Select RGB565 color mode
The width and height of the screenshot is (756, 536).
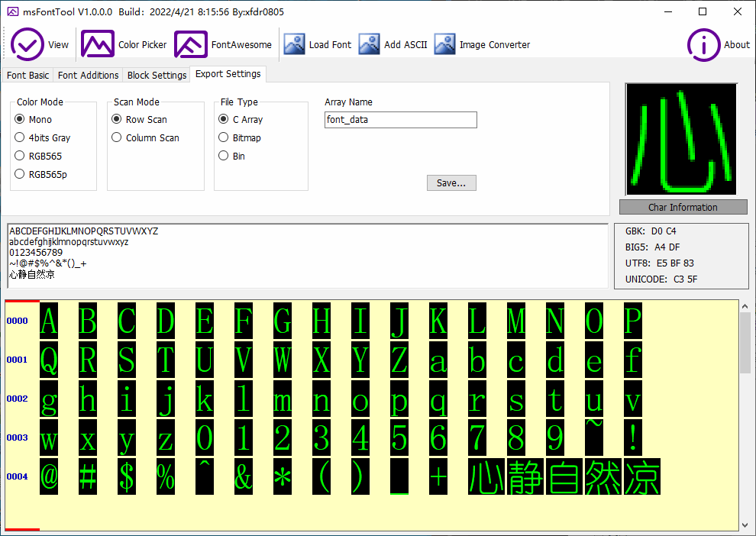pyautogui.click(x=38, y=156)
